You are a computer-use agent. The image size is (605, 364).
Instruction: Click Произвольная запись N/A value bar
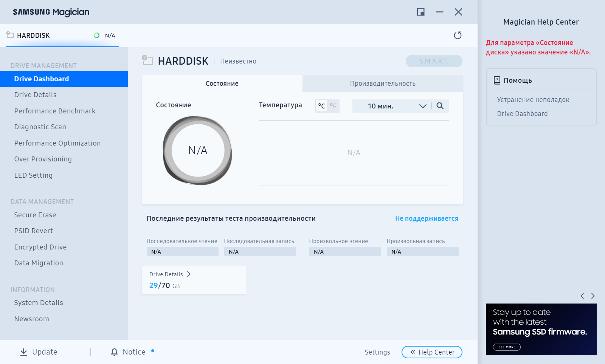(x=423, y=252)
